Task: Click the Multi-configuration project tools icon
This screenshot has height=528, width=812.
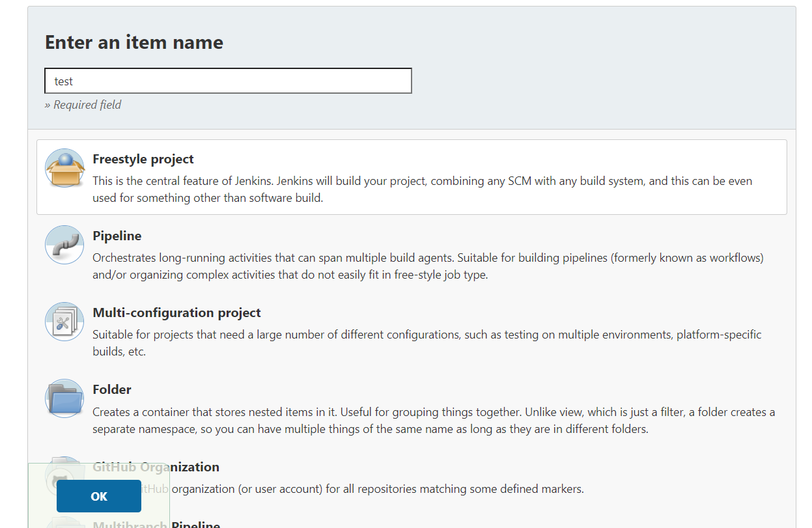Action: pyautogui.click(x=64, y=322)
